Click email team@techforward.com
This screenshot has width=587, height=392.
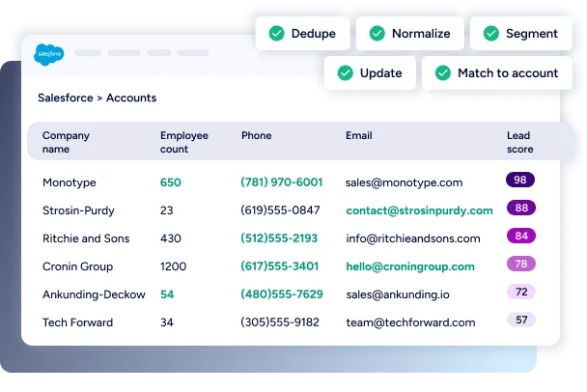410,322
